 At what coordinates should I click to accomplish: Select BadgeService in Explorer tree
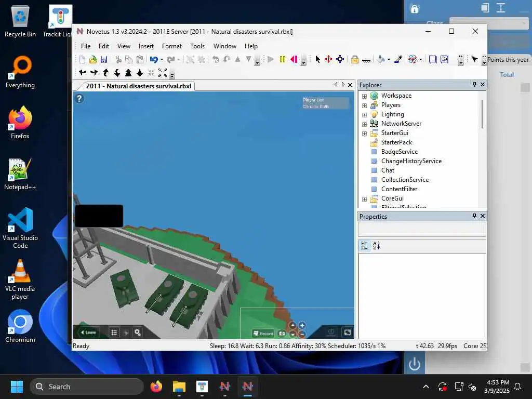[400, 152]
